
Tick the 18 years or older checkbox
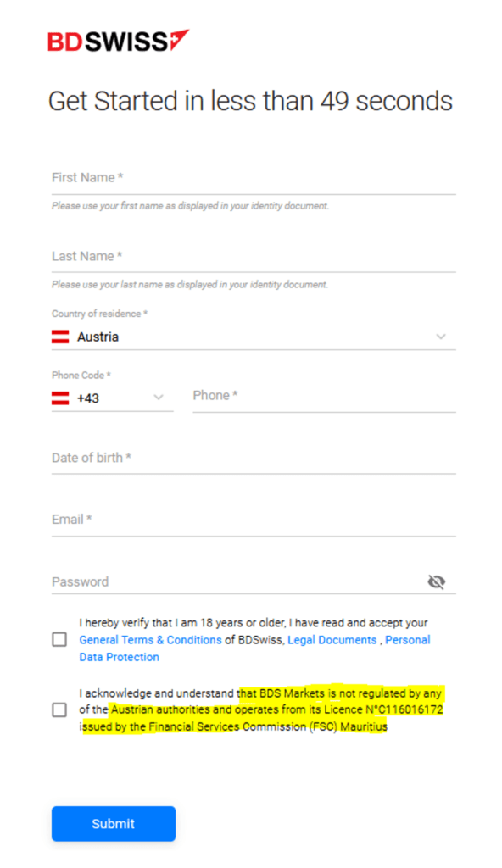pos(59,640)
